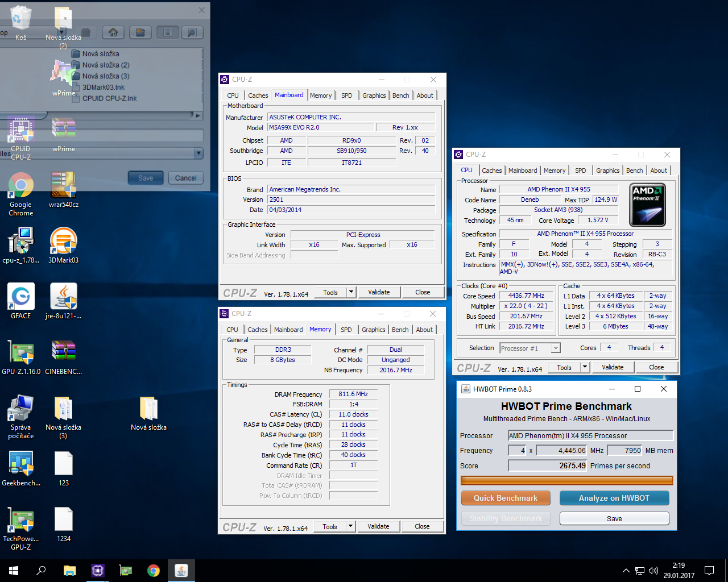Click the HWBOT frequency 4,445.06 field
The height and width of the screenshot is (582, 728).
point(562,450)
